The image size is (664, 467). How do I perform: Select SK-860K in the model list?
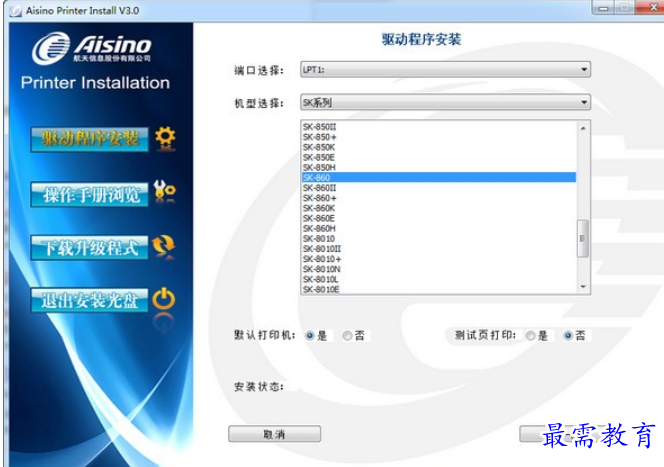(x=439, y=208)
